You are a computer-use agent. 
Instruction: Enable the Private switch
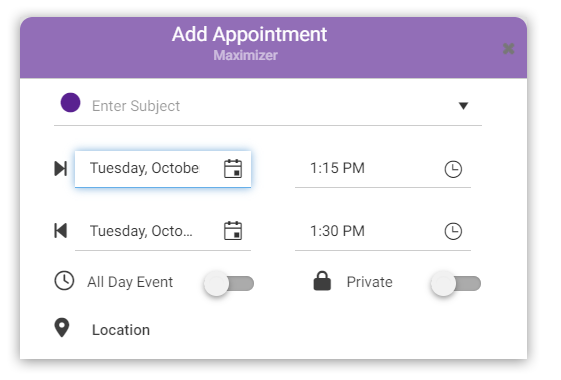point(456,283)
